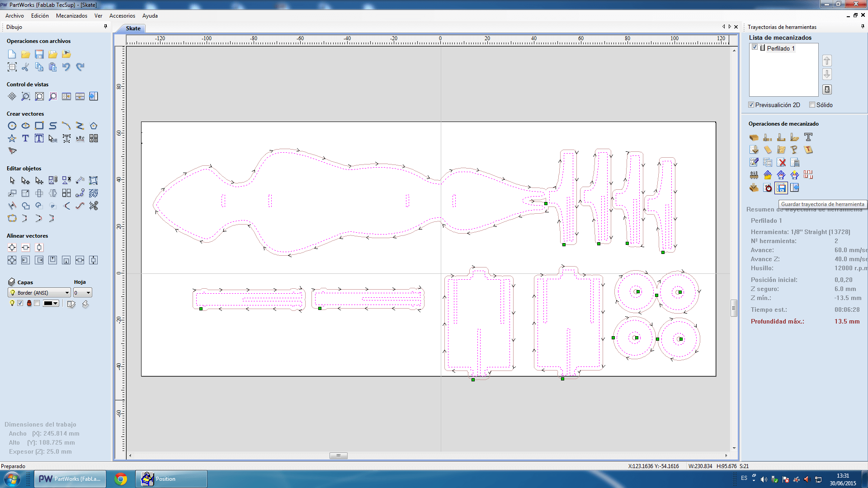Click the drilling toolpath icon
Screen dimensions: 868x488
(795, 137)
